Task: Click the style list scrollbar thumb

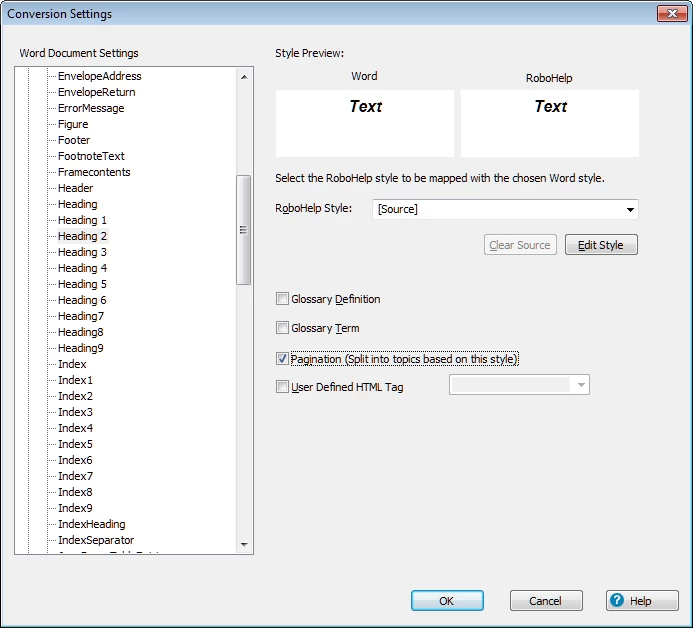Action: [x=244, y=230]
